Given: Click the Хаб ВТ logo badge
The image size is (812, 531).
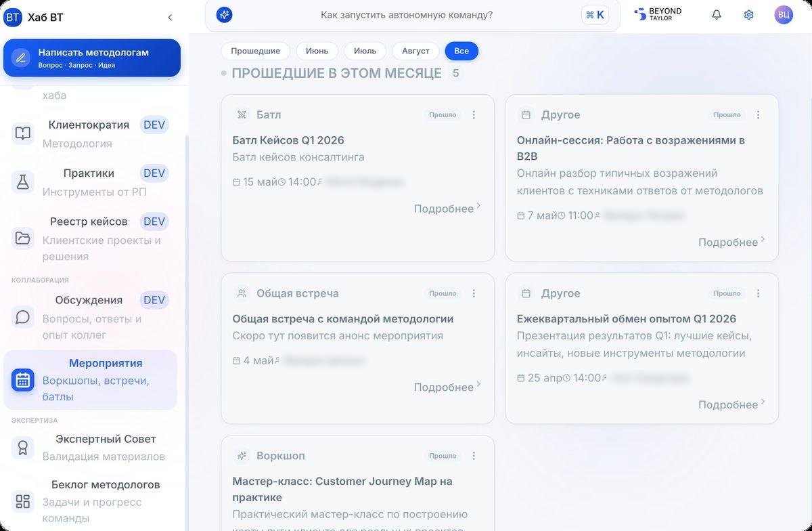Looking at the screenshot, I should [x=13, y=17].
